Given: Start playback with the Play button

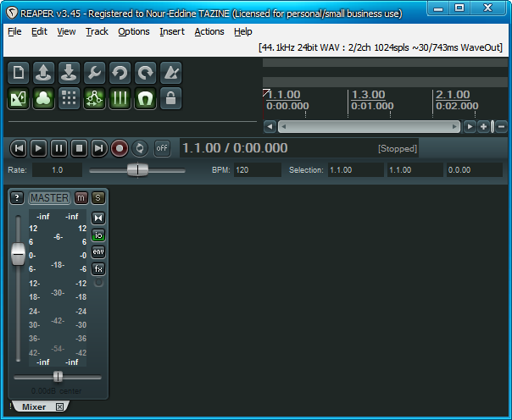Looking at the screenshot, I should tap(38, 148).
